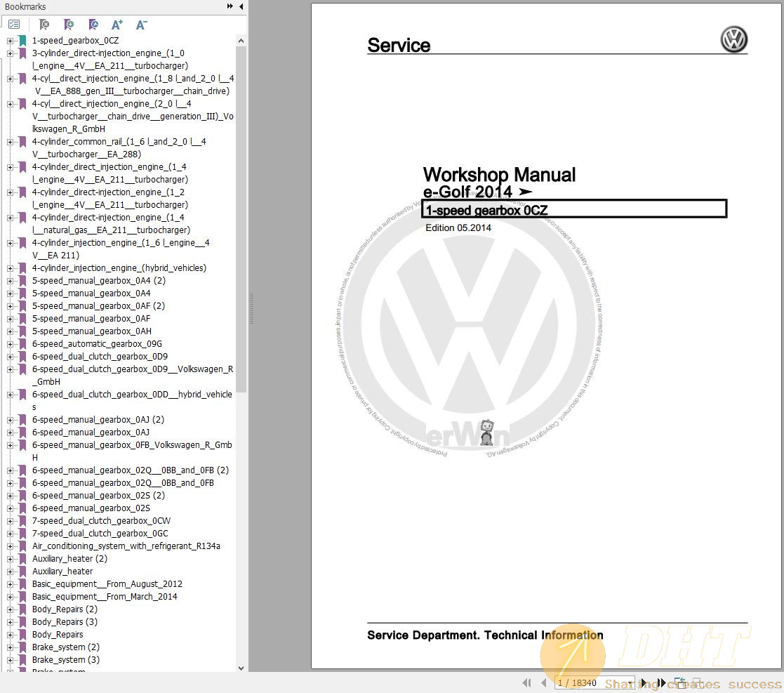Open the 4-cylinder_direct_injection_engine_(1_4 l_engine) bookmark

click(x=110, y=173)
